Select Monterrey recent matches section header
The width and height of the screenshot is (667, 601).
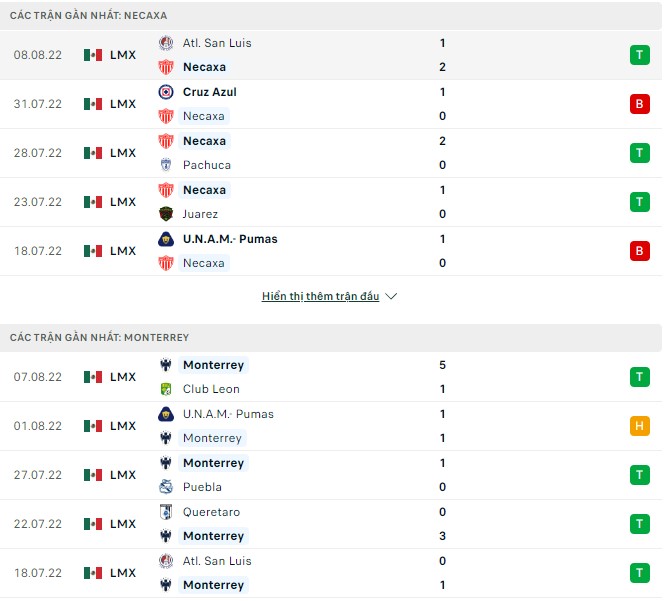point(100,338)
